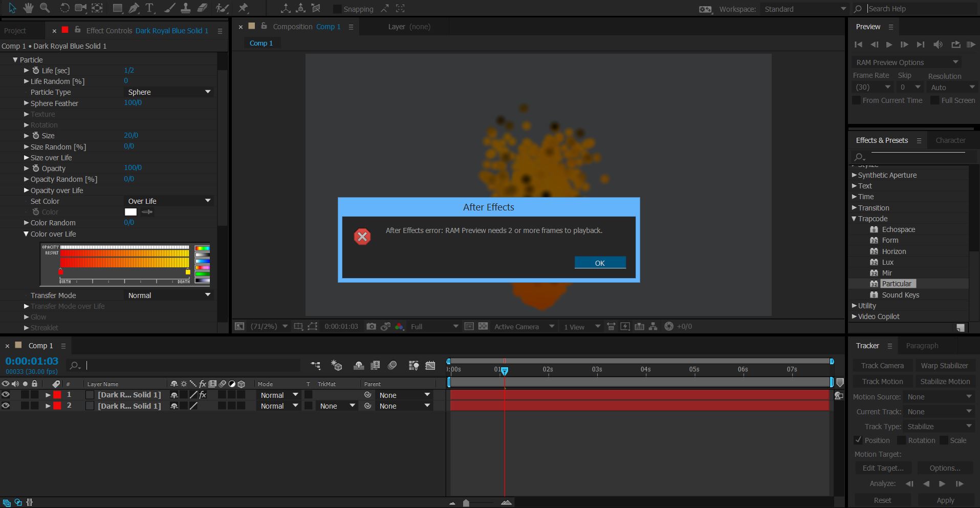
Task: Open the Graph Editor in timeline
Action: click(x=430, y=365)
